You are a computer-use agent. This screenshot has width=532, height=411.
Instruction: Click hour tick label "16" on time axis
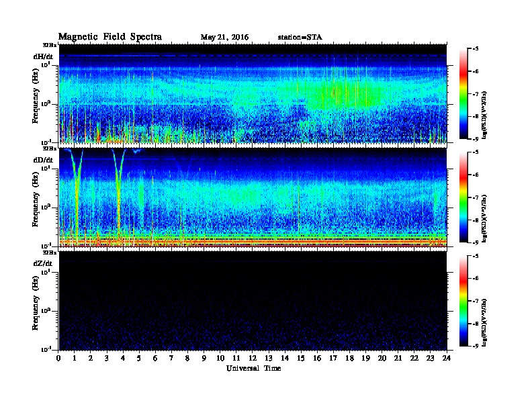point(317,359)
